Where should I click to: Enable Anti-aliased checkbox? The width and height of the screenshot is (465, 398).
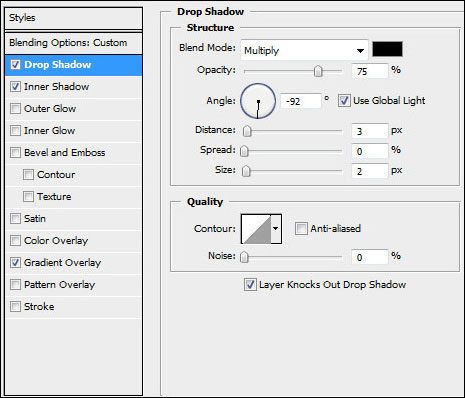point(301,229)
